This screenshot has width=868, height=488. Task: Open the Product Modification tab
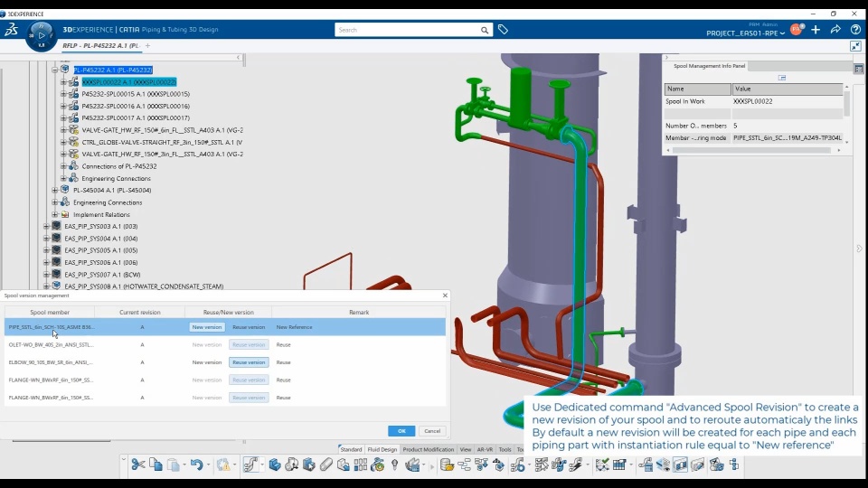pos(428,449)
